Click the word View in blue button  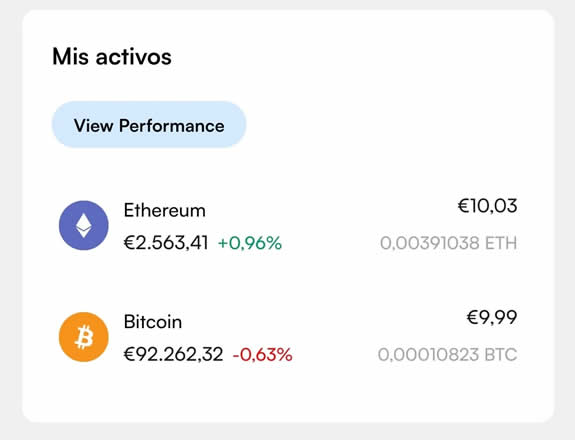94,125
